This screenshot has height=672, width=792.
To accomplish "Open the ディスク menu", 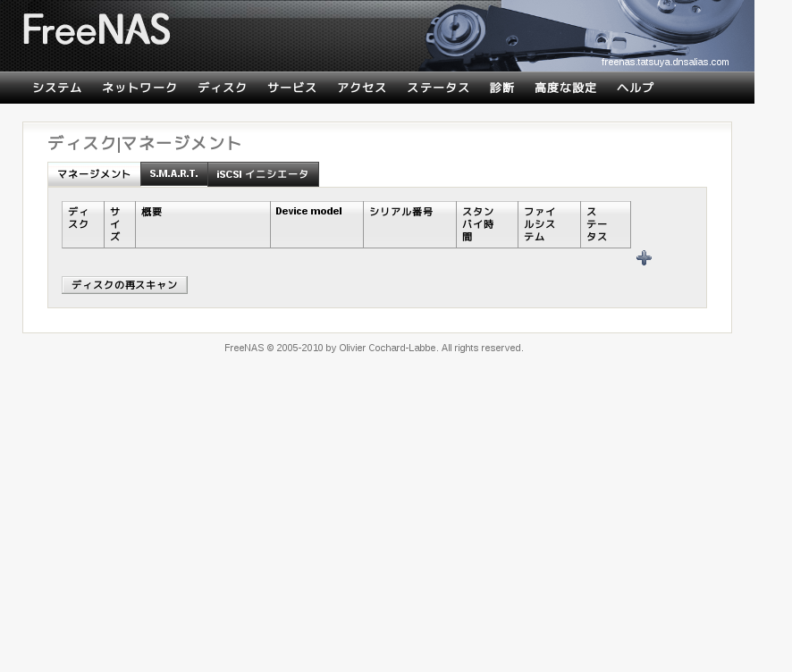I will coord(223,88).
